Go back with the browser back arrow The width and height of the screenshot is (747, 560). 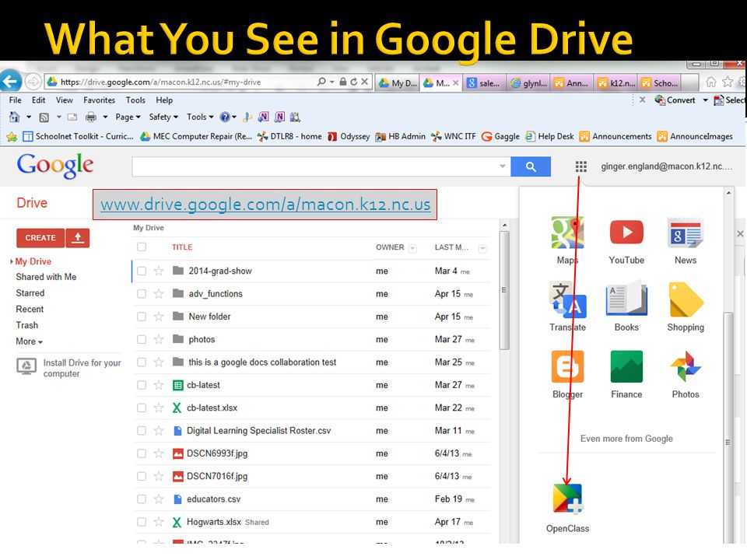(10, 82)
